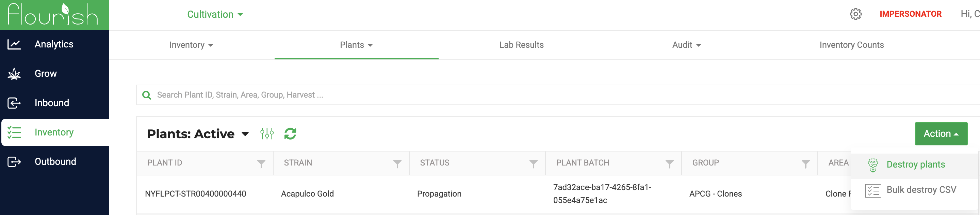980x215 pixels.
Task: Open the column filter sliders icon
Action: [267, 134]
